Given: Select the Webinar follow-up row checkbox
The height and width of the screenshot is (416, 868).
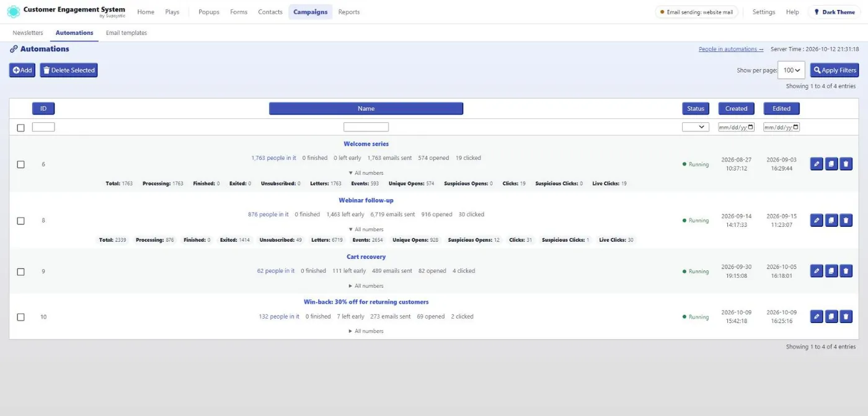Looking at the screenshot, I should [x=20, y=221].
